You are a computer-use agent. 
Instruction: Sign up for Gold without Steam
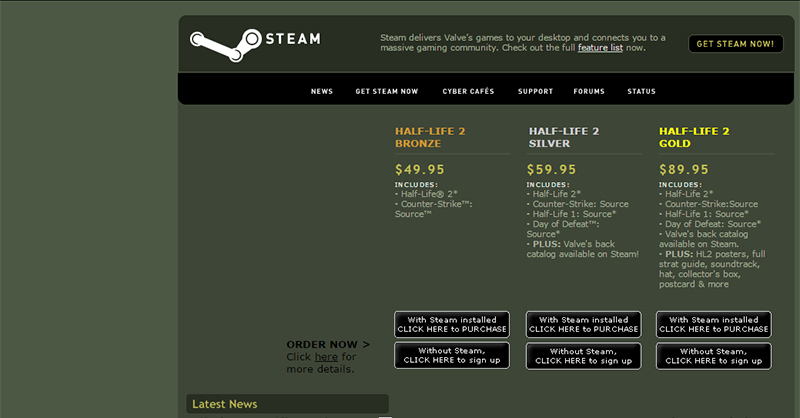pyautogui.click(x=714, y=356)
